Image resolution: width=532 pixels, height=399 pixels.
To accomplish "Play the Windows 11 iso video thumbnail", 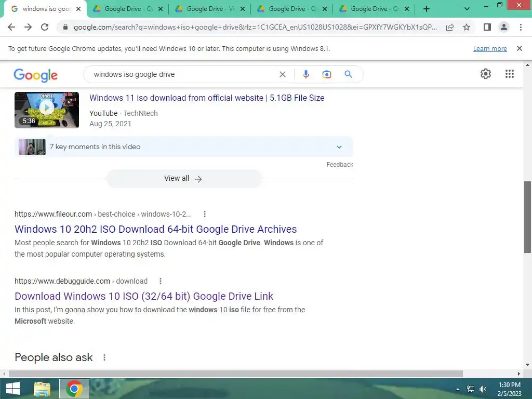I will coord(47,110).
